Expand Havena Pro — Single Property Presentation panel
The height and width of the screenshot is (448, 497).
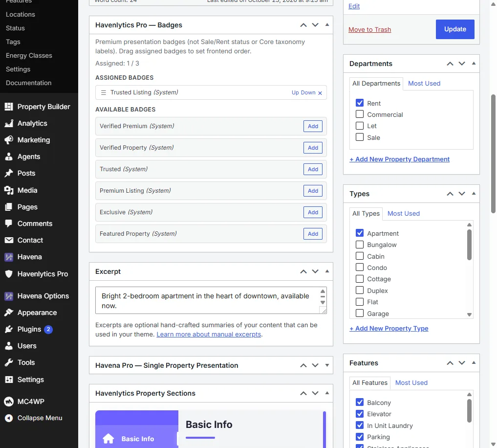(x=327, y=365)
